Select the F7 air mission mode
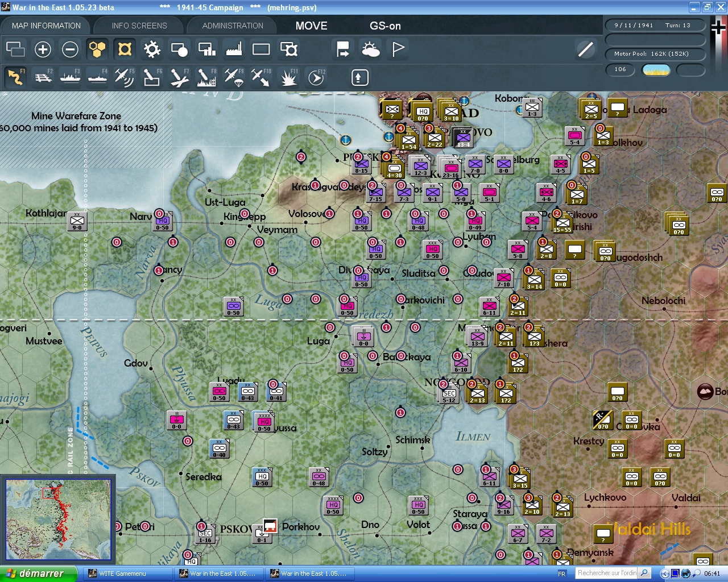Screen dimensions: 728x582 coord(179,77)
